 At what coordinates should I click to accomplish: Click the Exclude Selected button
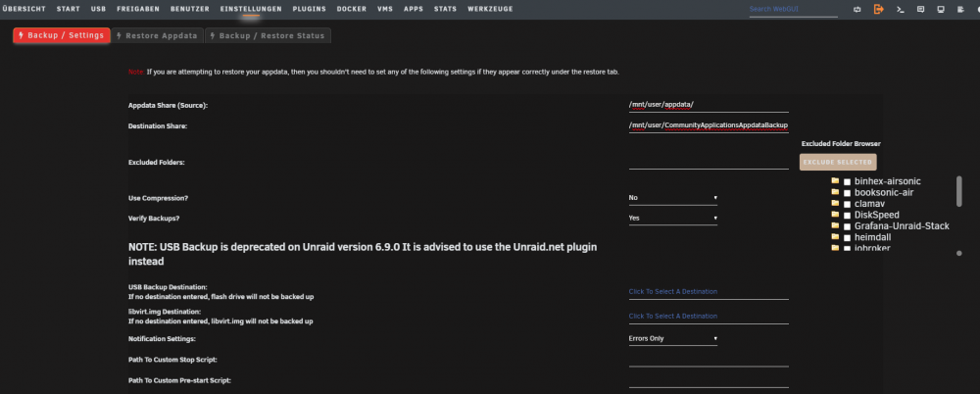click(838, 162)
